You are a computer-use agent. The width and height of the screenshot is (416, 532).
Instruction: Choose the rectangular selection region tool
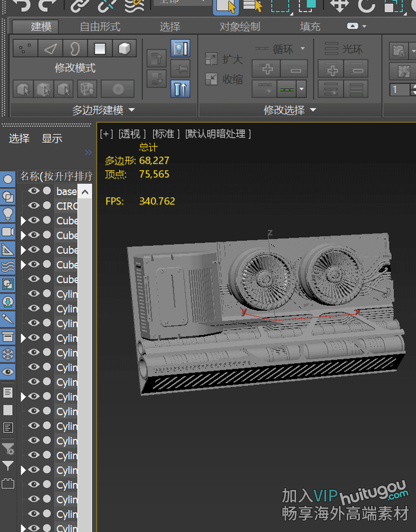click(281, 6)
